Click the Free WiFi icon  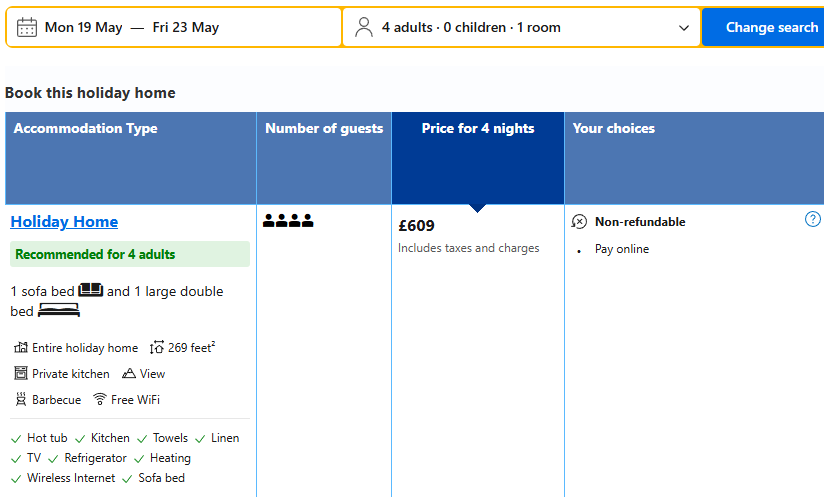click(100, 399)
